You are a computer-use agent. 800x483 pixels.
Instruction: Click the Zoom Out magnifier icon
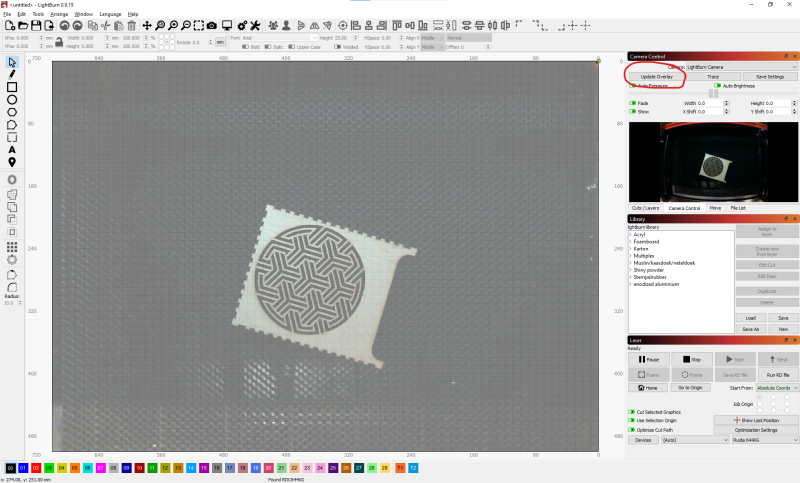point(186,26)
